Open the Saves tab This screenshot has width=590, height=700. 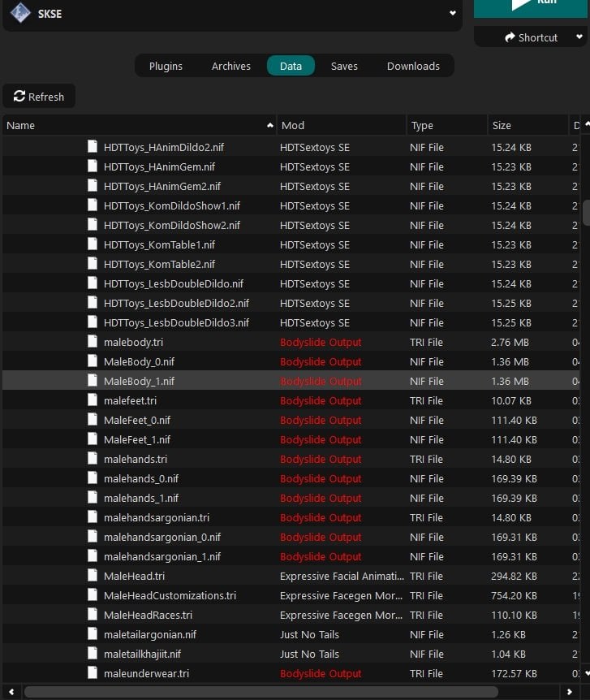coord(344,66)
